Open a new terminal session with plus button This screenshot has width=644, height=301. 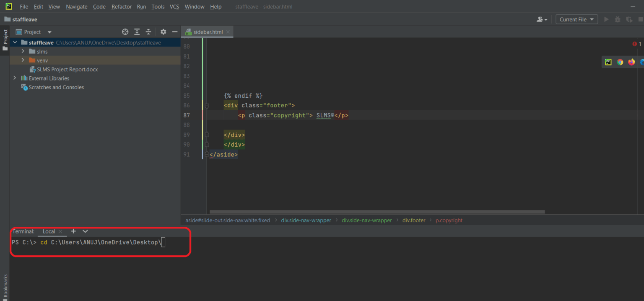tap(73, 231)
